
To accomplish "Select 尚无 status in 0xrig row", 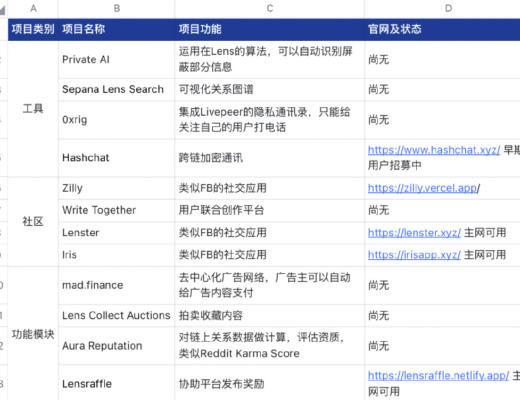I will click(x=442, y=120).
